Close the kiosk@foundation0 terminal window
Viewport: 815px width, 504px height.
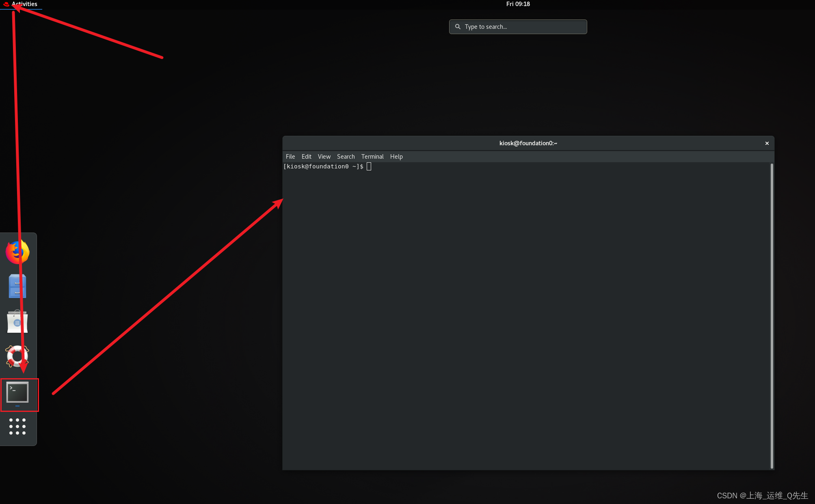coord(767,143)
